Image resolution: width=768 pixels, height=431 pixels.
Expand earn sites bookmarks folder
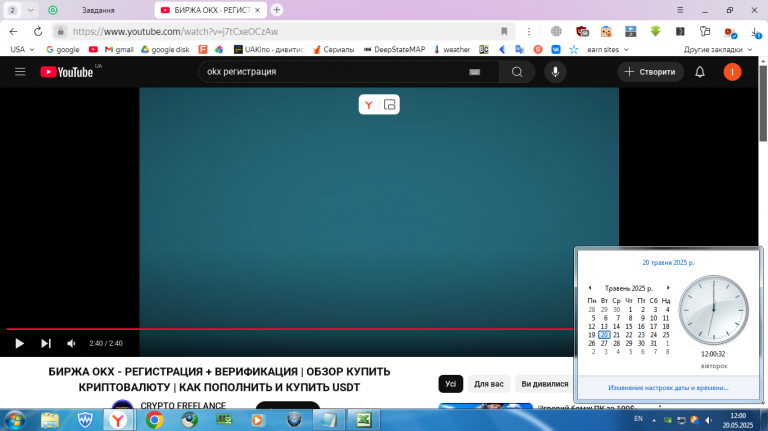[x=607, y=49]
